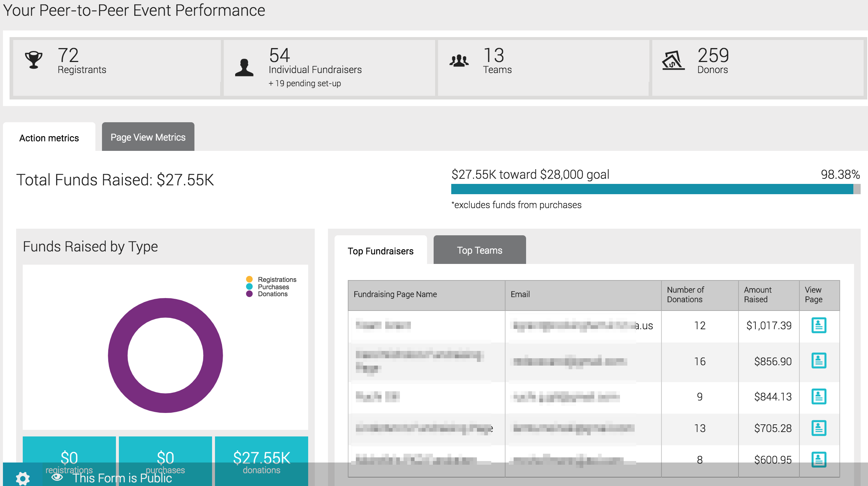Click the Donors money icon
Viewport: 868px width, 486px height.
[673, 61]
